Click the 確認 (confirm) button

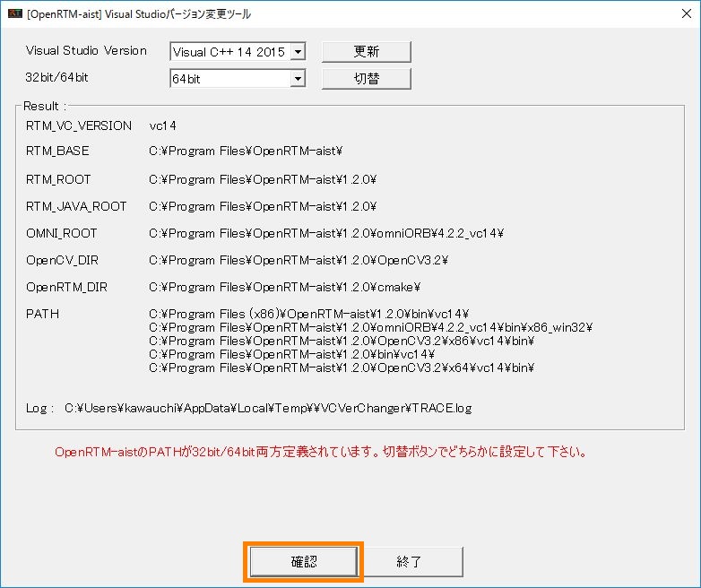(304, 562)
